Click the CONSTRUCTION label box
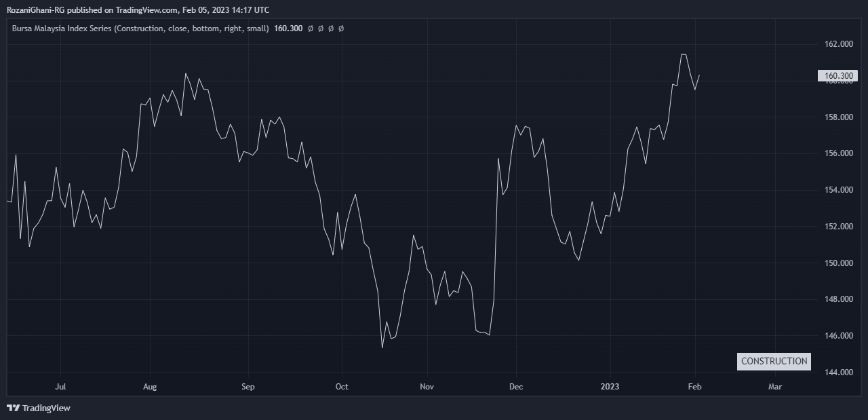This screenshot has height=420, width=868. (774, 362)
